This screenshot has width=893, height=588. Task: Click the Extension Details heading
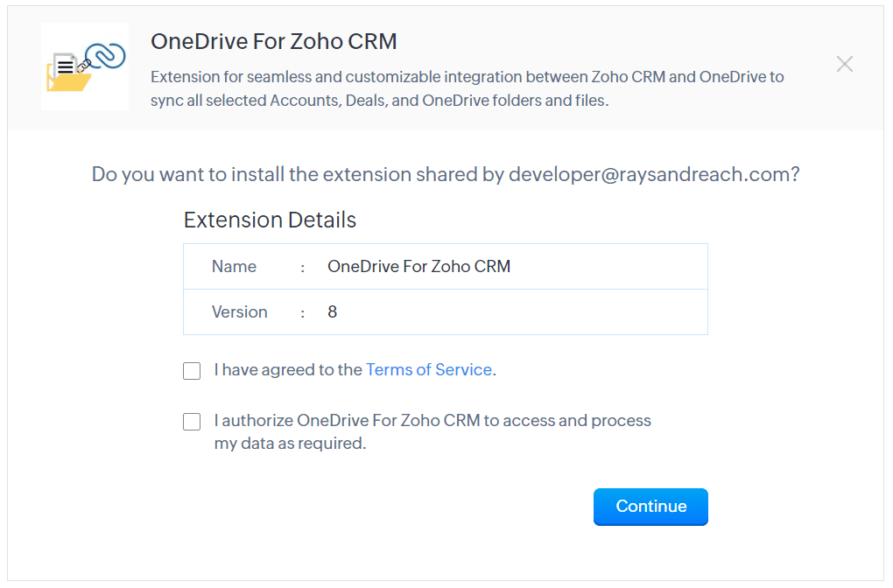tap(270, 220)
